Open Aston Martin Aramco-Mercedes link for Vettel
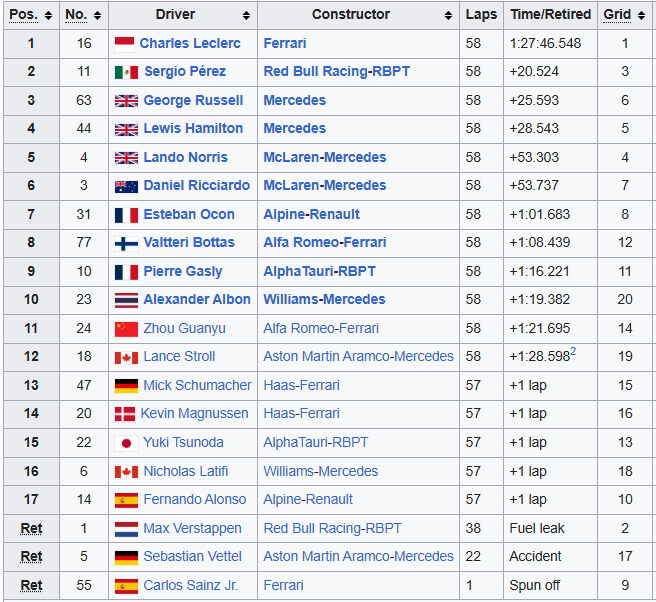Screen dimensions: 656x602 click(359, 556)
